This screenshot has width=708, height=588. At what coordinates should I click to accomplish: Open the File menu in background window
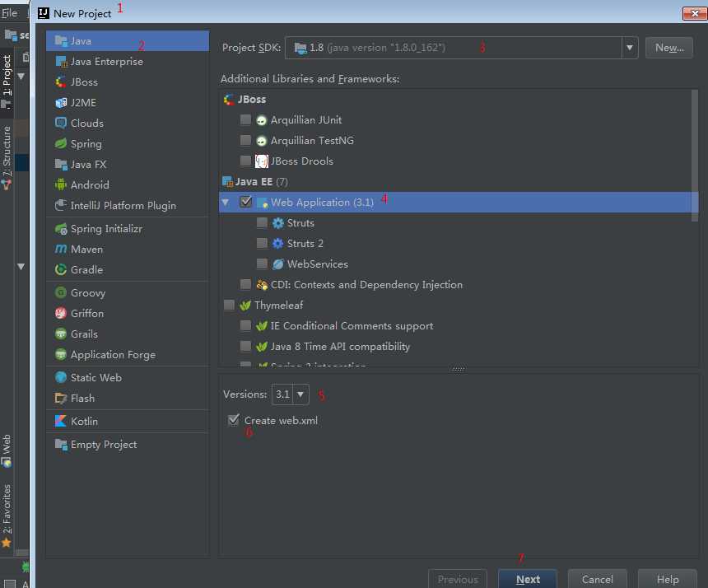(10, 13)
